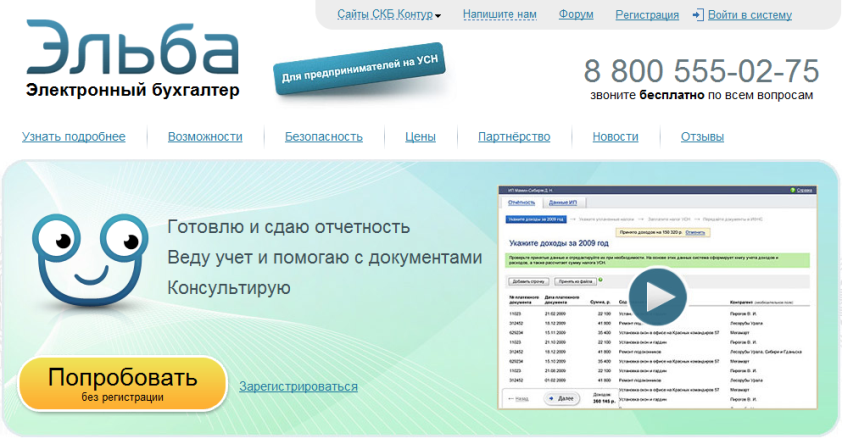Click text Веду учет и помогаю с документами
The image size is (842, 444).
click(324, 258)
